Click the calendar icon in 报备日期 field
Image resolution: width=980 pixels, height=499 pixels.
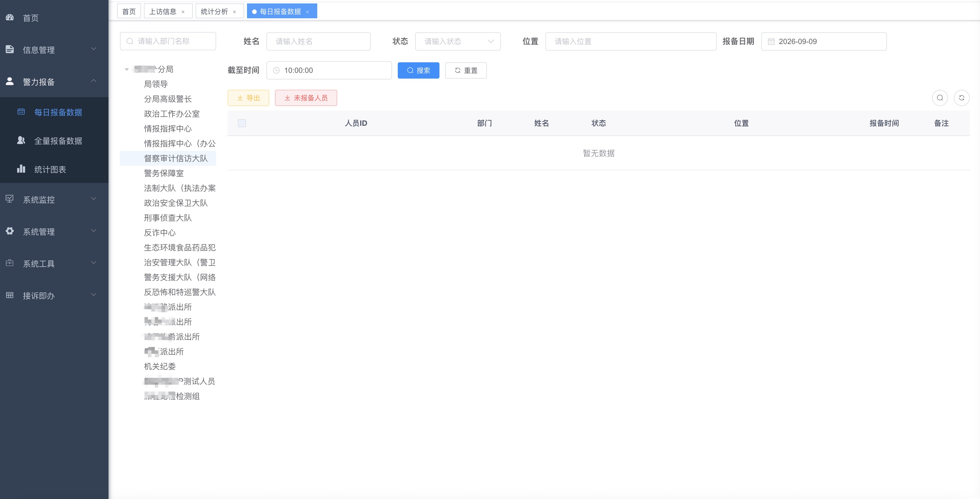click(x=771, y=41)
